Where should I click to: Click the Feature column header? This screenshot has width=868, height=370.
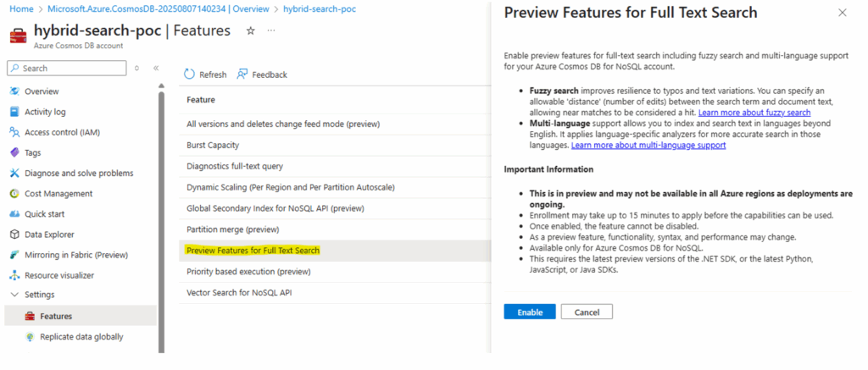pos(201,100)
